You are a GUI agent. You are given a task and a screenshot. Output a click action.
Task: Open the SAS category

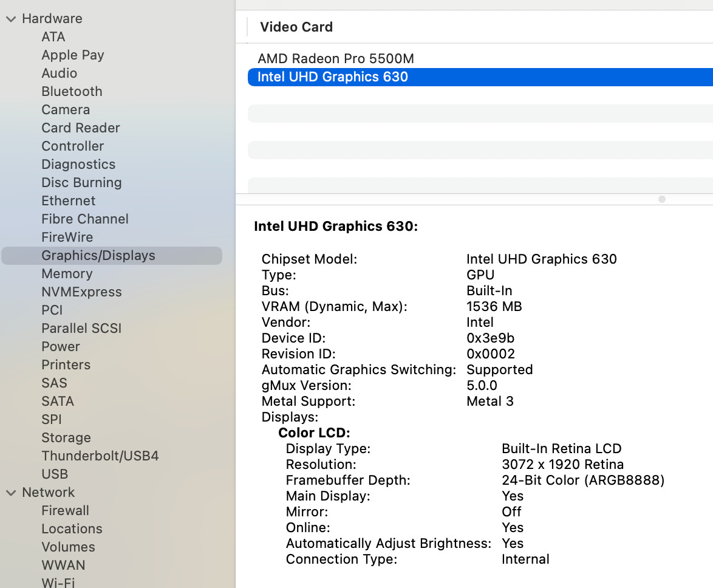coord(54,383)
